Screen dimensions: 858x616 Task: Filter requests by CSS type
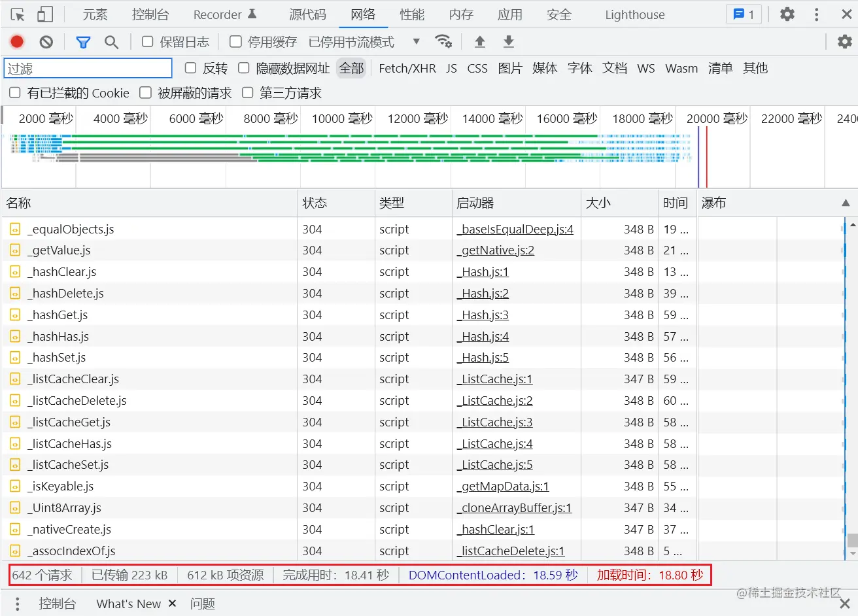tap(477, 69)
